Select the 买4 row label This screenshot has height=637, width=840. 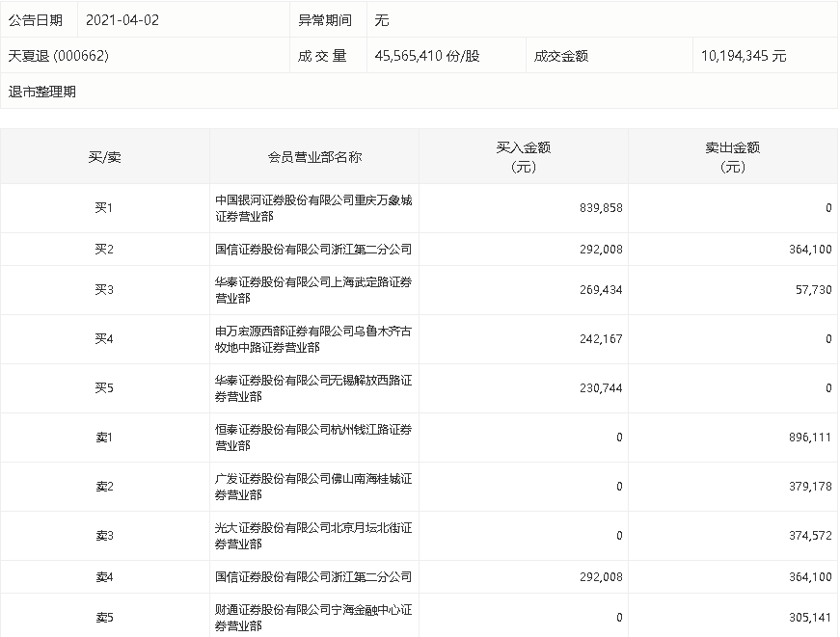104,339
